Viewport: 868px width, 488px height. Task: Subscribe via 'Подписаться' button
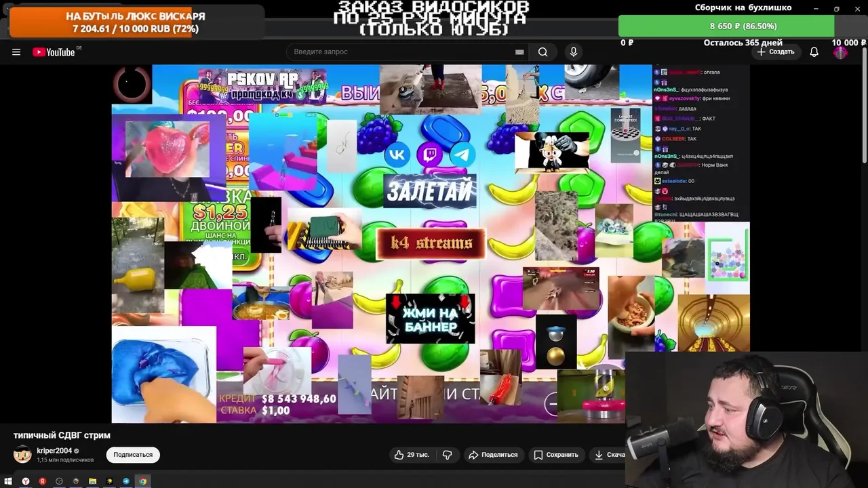click(133, 455)
